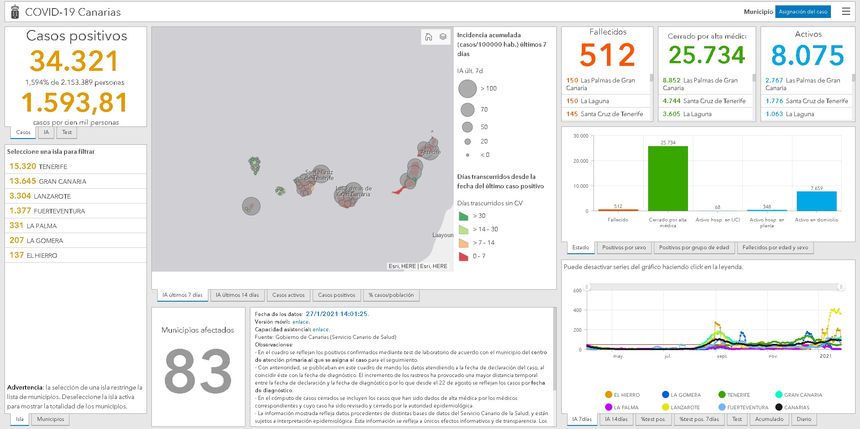
Task: Open the Positivos por sexo tab
Action: point(627,246)
